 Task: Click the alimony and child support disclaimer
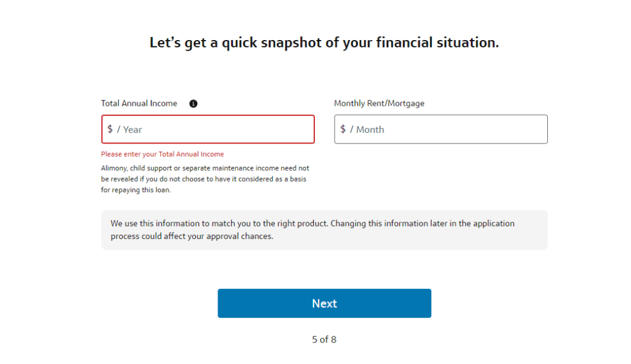[205, 179]
